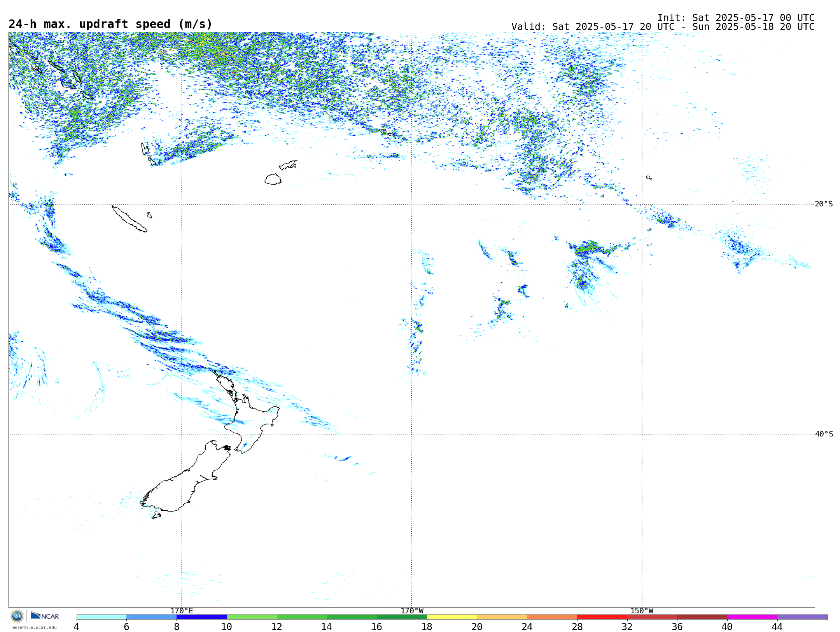The image size is (840, 632).
Task: Pick the light blue 6–8 colorbar swatch
Action: [152, 617]
